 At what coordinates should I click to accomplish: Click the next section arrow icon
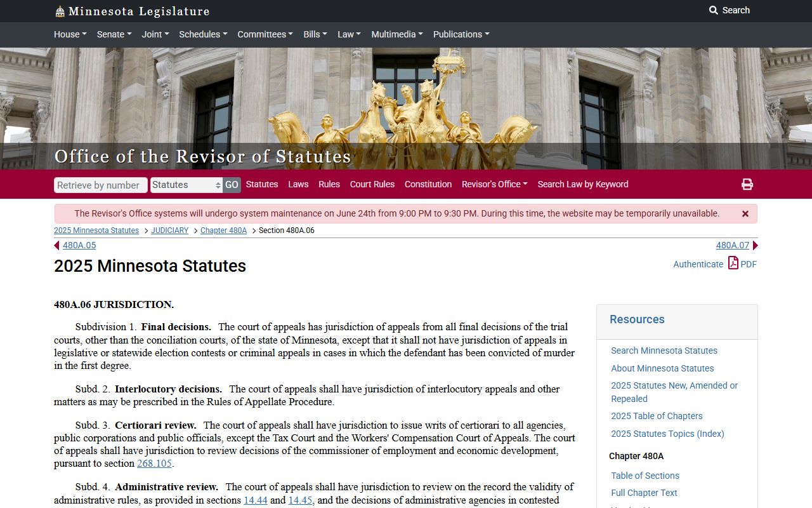[755, 246]
